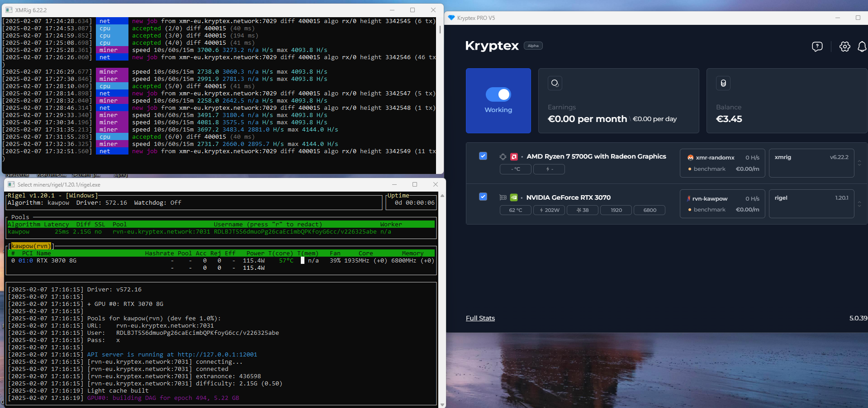868x408 pixels.
Task: Minimize the Kryptex PRO V5 window
Action: click(838, 18)
